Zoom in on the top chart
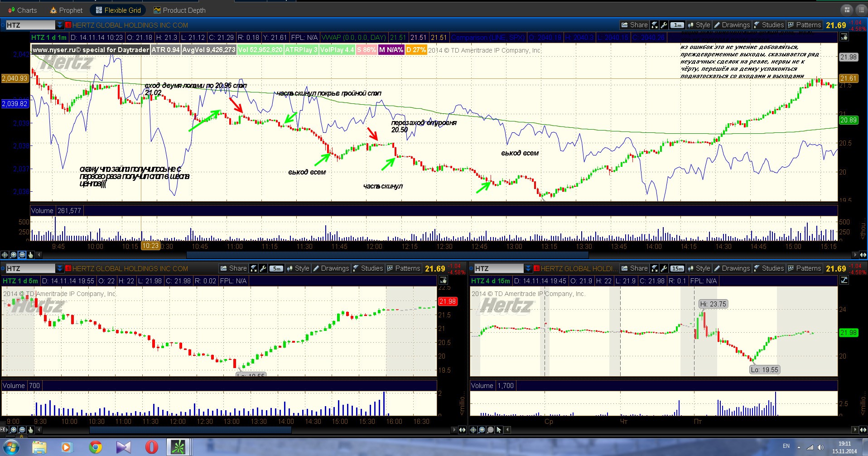The image size is (868, 456). pos(13,255)
